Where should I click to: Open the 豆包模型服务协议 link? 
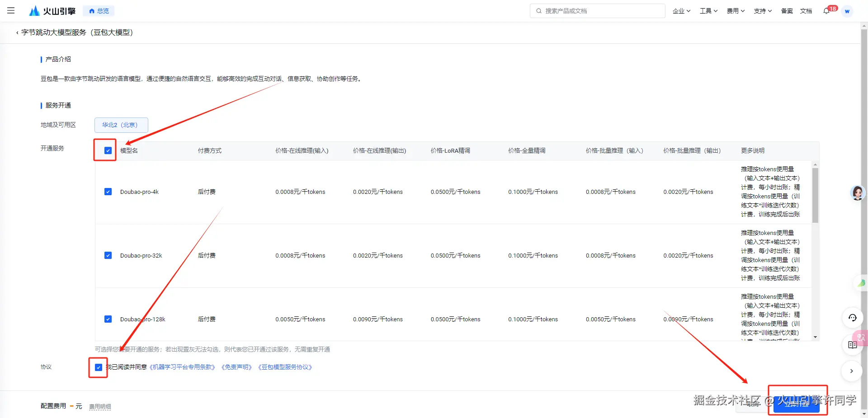click(285, 367)
